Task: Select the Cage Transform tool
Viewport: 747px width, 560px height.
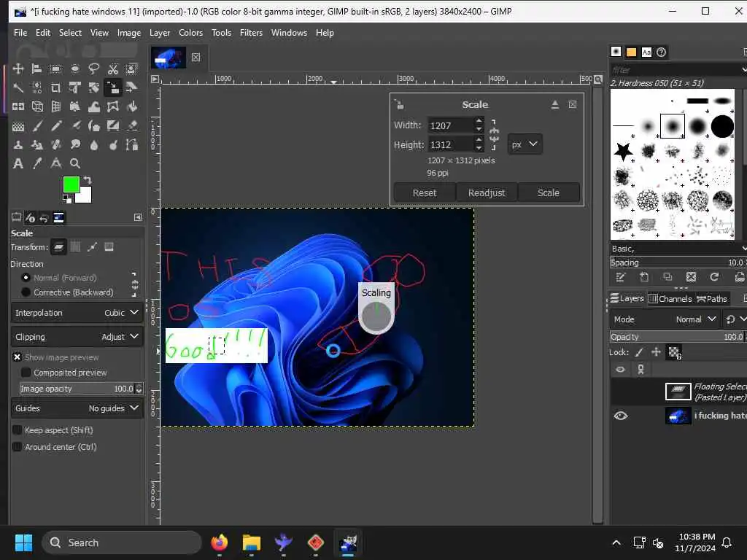Action: click(x=113, y=106)
